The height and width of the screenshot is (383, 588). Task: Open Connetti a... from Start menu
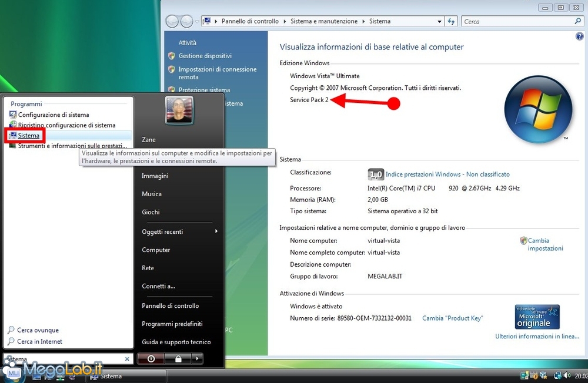point(158,286)
